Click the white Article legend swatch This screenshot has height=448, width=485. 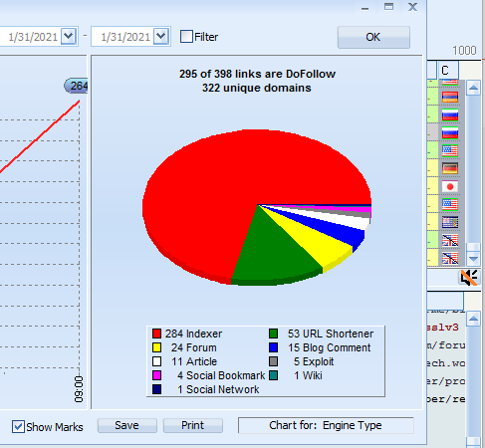click(156, 361)
